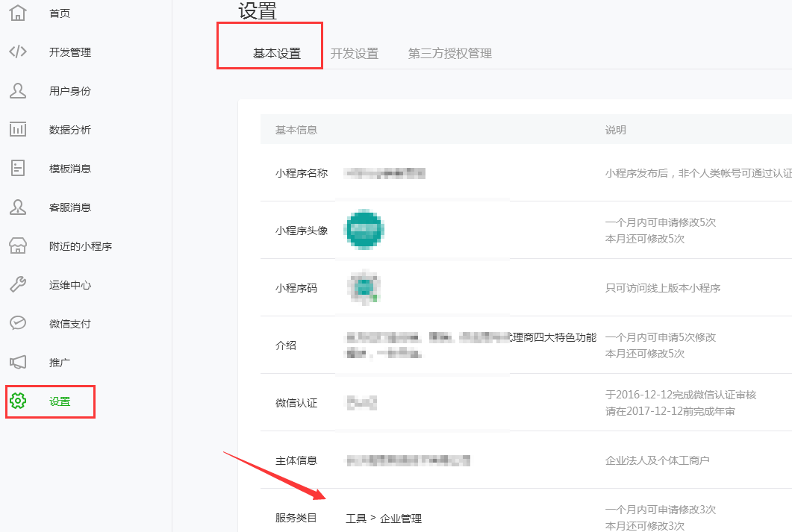
Task: Click the nearby mini programs shop icon
Action: pyautogui.click(x=18, y=246)
